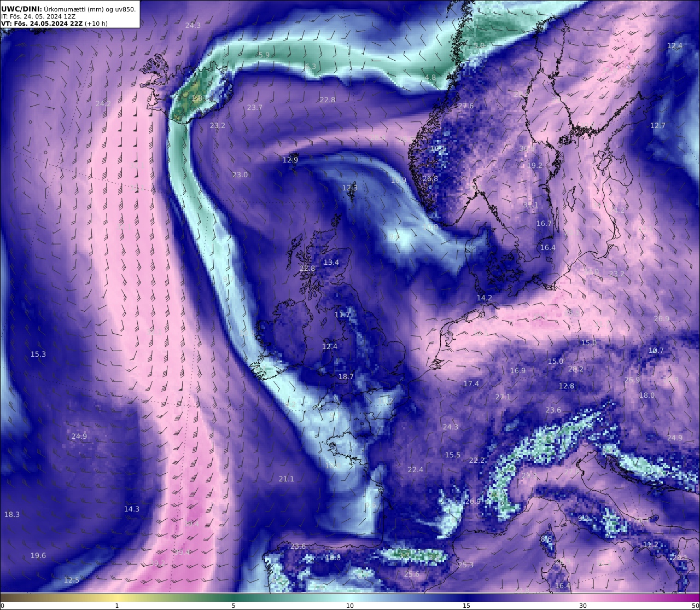Click the 11.2 value label
This screenshot has width=700, height=610.
pos(651,545)
